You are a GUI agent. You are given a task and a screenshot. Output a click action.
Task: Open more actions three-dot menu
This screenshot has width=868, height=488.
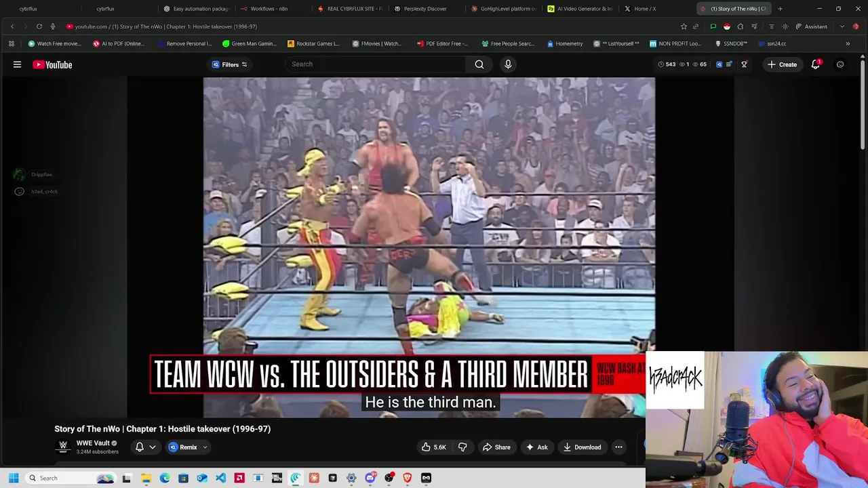pyautogui.click(x=618, y=447)
